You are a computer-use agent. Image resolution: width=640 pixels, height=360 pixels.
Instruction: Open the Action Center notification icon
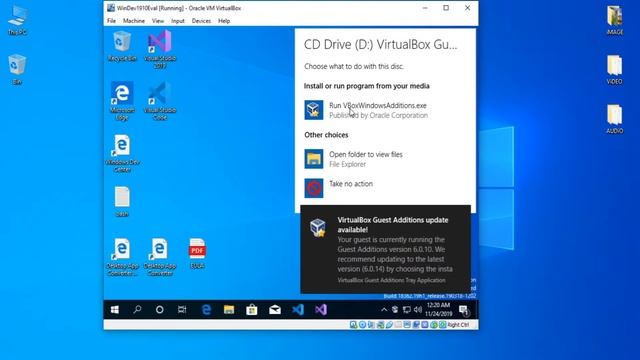click(464, 310)
